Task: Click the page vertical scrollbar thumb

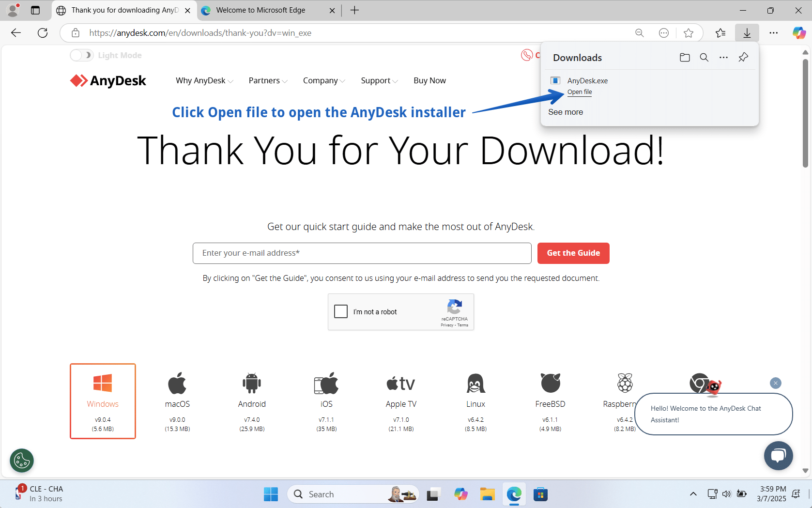Action: [806, 113]
